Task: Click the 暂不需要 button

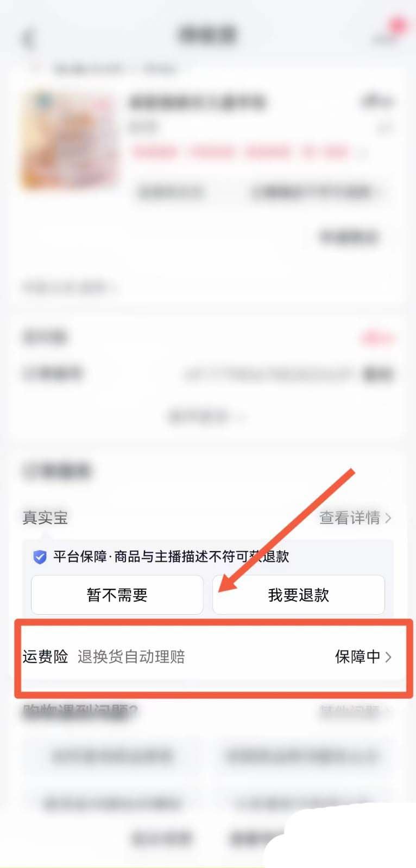Action: tap(117, 595)
